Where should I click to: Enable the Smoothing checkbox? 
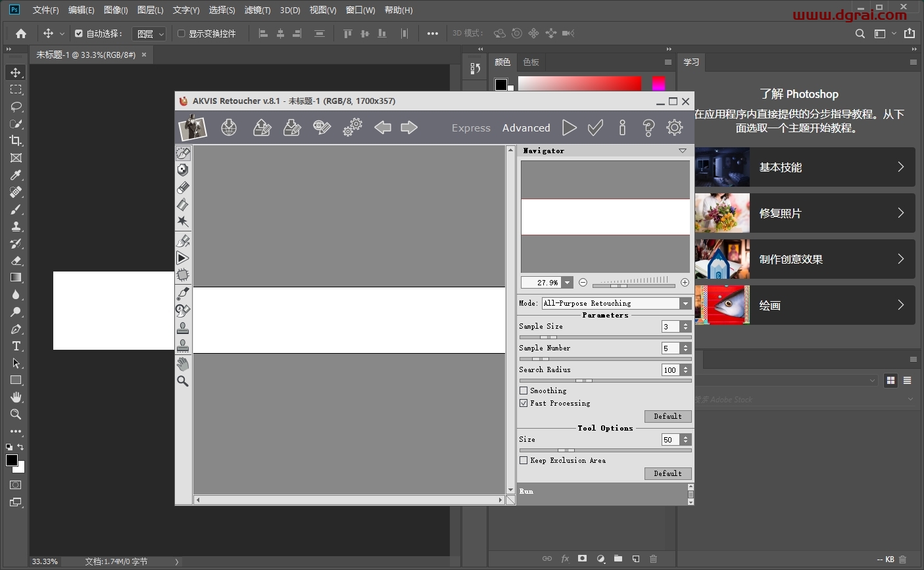pyautogui.click(x=523, y=391)
